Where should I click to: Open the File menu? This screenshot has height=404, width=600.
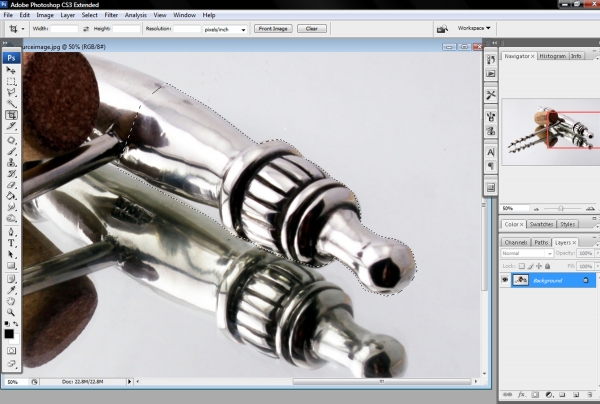point(8,15)
